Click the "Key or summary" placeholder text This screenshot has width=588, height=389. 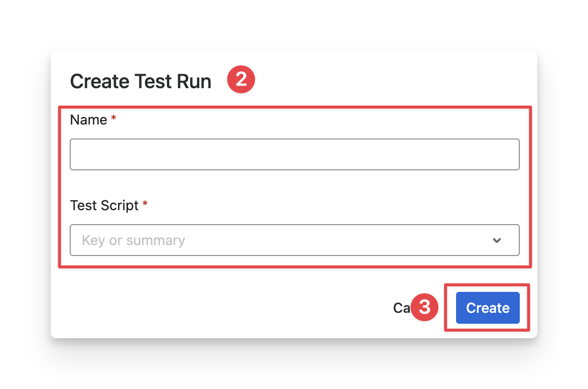133,241
